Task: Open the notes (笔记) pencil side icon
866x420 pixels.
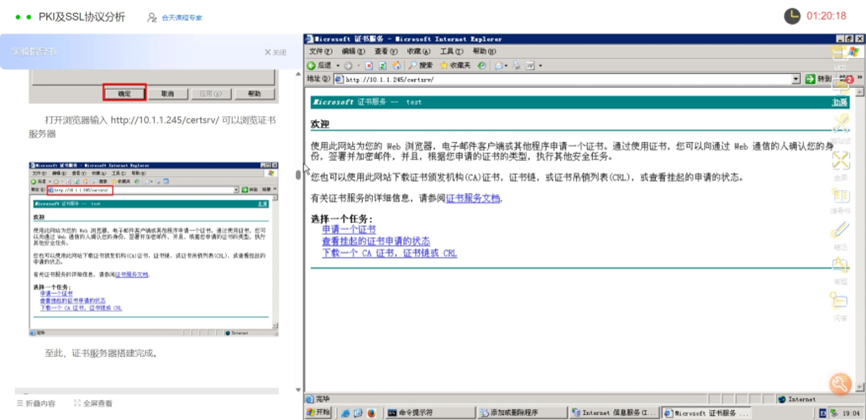Action: (840, 229)
